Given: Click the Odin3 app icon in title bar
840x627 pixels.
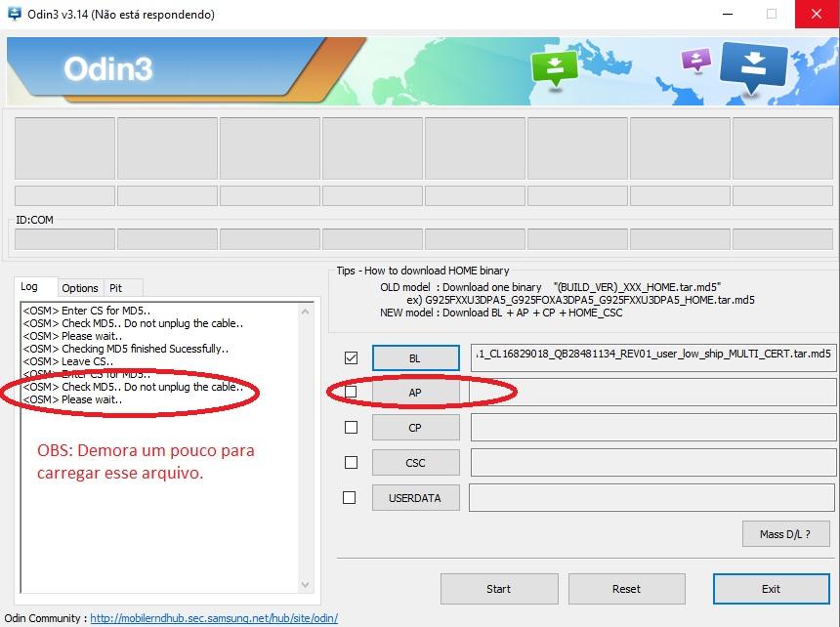Looking at the screenshot, I should click(15, 14).
